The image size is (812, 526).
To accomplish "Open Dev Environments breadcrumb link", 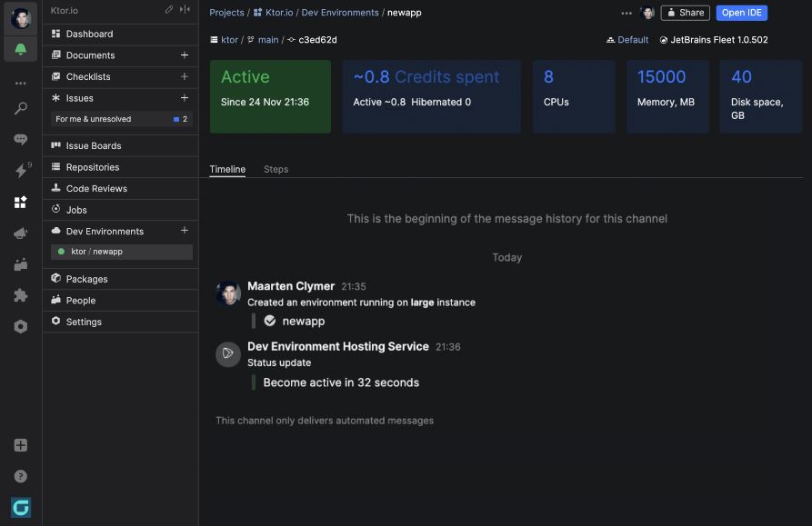I will coord(340,13).
